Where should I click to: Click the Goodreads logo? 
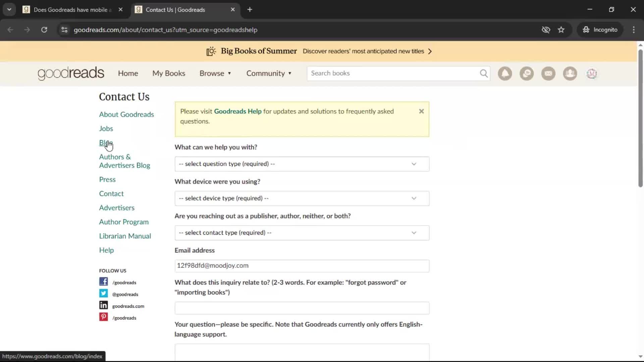pyautogui.click(x=71, y=73)
